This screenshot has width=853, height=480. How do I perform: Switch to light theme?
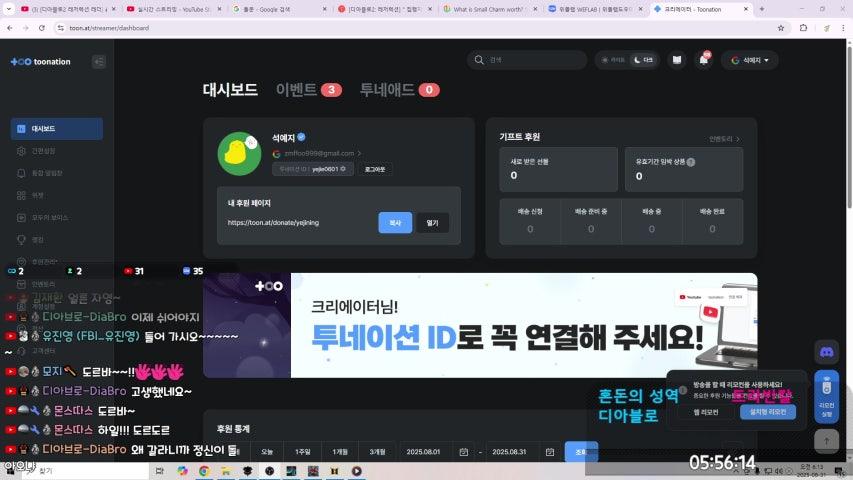[613, 60]
